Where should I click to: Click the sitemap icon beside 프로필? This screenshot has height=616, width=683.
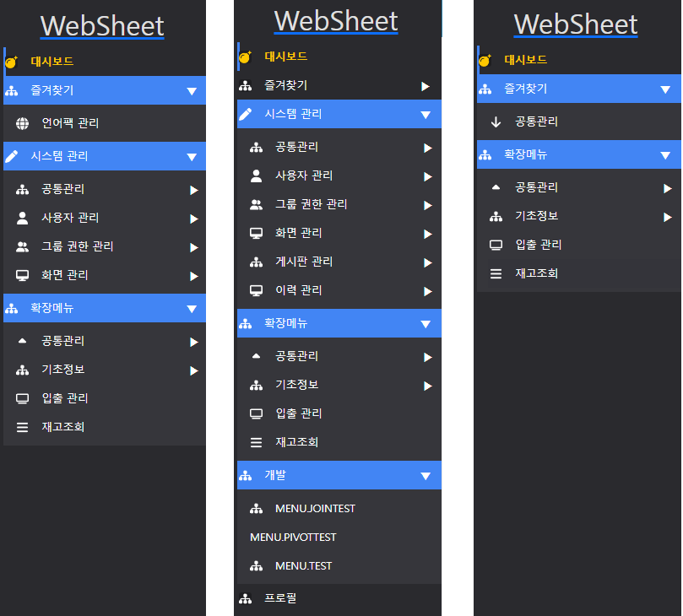[245, 599]
